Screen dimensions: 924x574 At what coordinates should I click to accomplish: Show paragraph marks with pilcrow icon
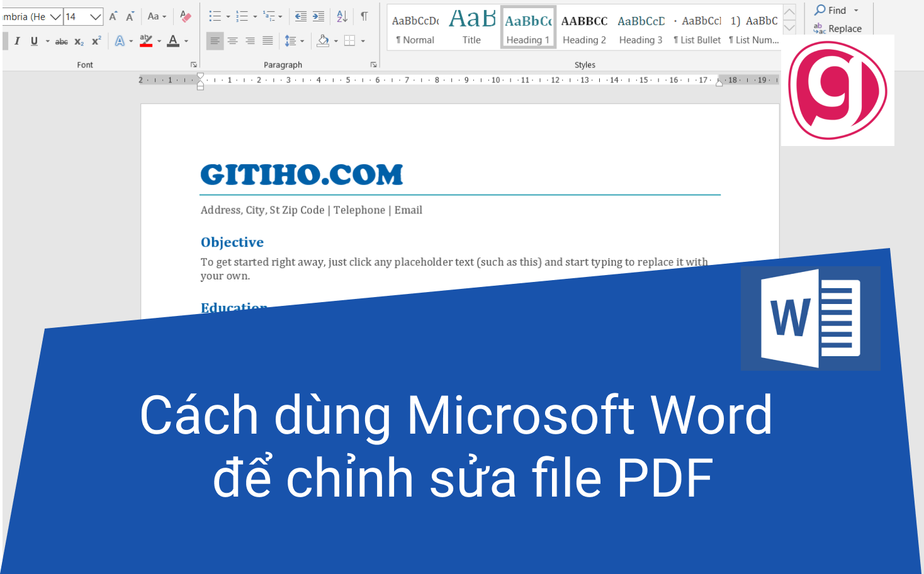pos(364,16)
